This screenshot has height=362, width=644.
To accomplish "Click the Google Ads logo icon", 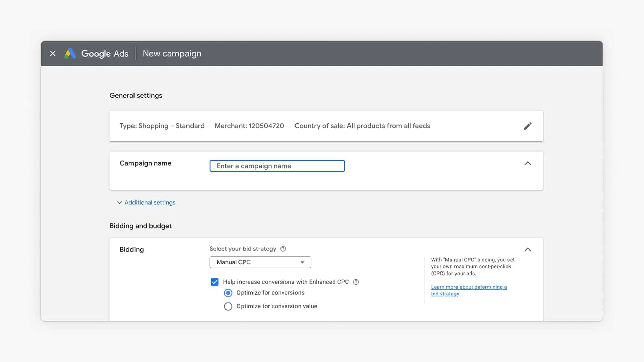I will pos(70,54).
